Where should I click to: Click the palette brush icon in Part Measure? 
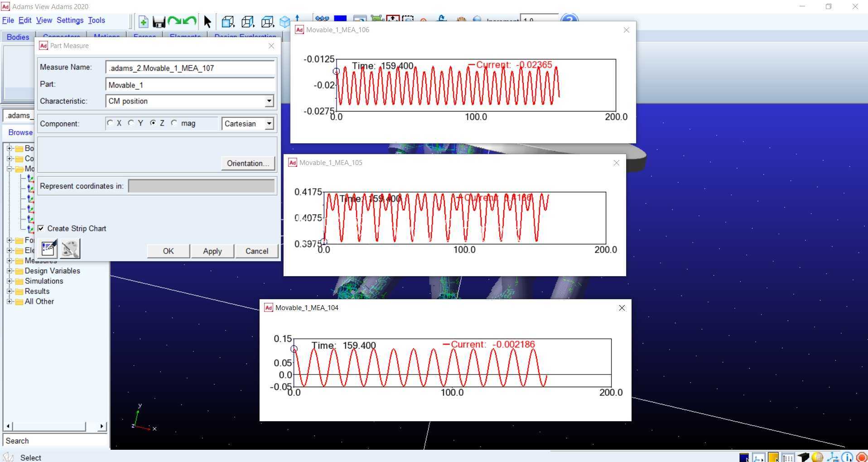tap(70, 248)
